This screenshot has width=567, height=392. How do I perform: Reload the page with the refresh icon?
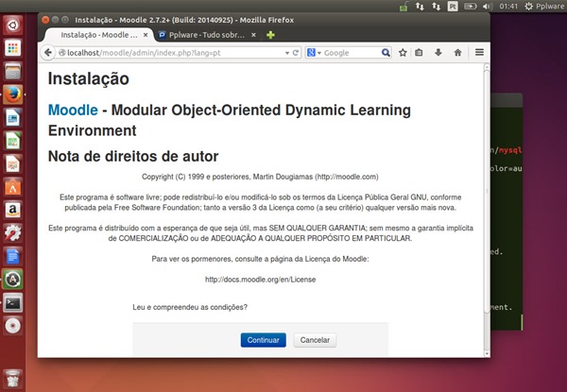click(x=296, y=53)
